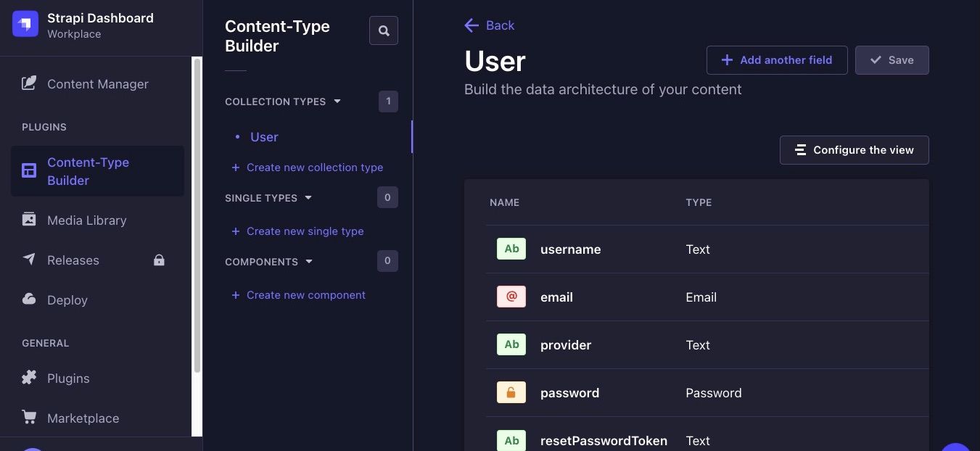Viewport: 980px width, 451px height.
Task: Click the Strapi Dashboard Workplace title
Action: pos(100,25)
